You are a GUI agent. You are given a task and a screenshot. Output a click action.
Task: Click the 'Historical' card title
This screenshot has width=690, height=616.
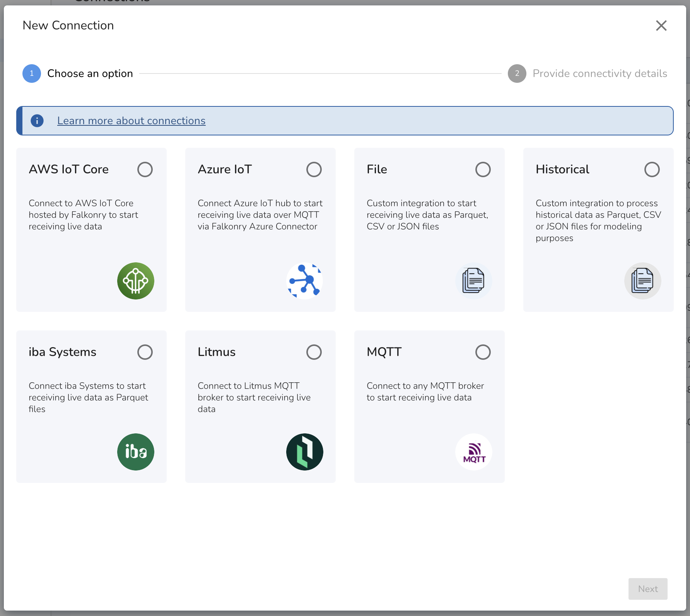(x=562, y=169)
